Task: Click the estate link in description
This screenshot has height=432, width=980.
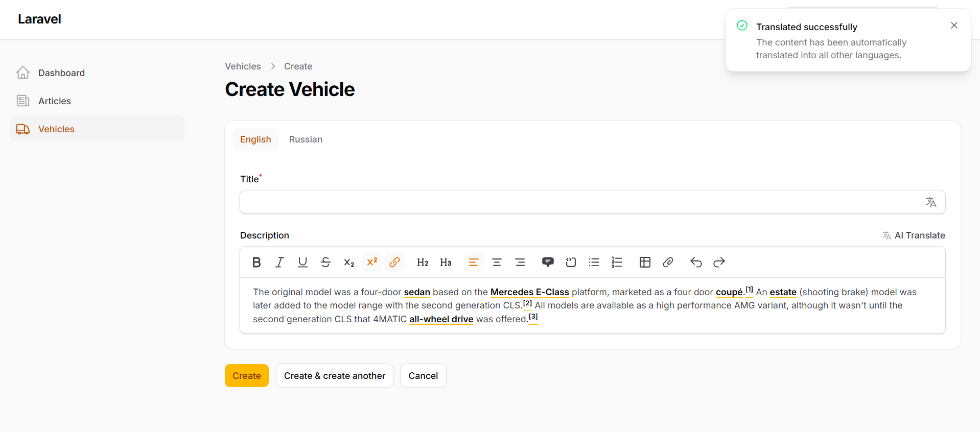Action: coord(783,292)
